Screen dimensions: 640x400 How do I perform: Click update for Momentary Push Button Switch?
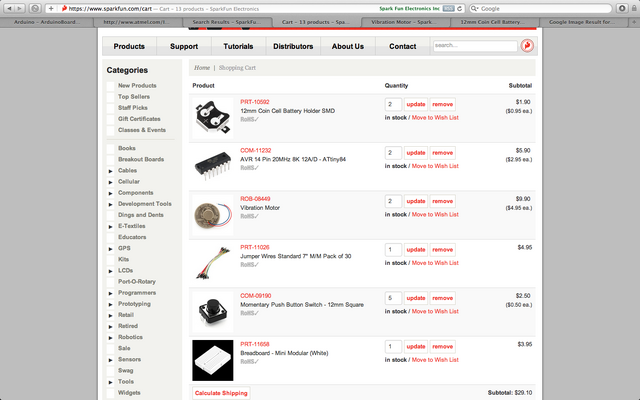(416, 298)
